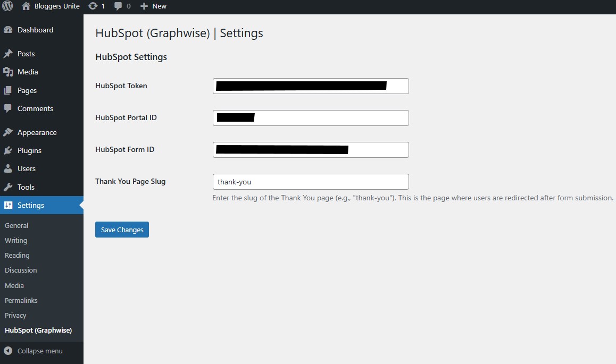
Task: Open Media settings submenu under Settings
Action: point(14,285)
